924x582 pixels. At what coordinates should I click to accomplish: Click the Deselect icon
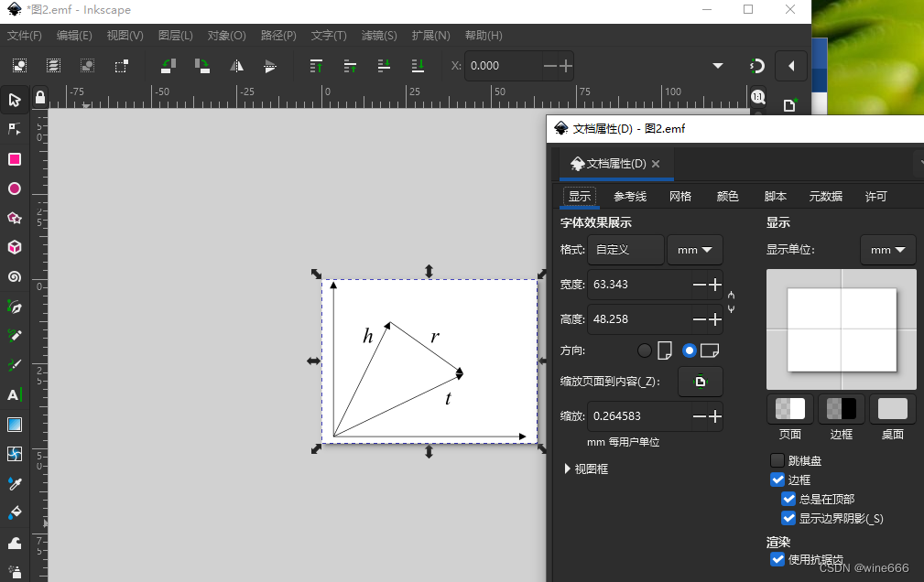tap(87, 65)
